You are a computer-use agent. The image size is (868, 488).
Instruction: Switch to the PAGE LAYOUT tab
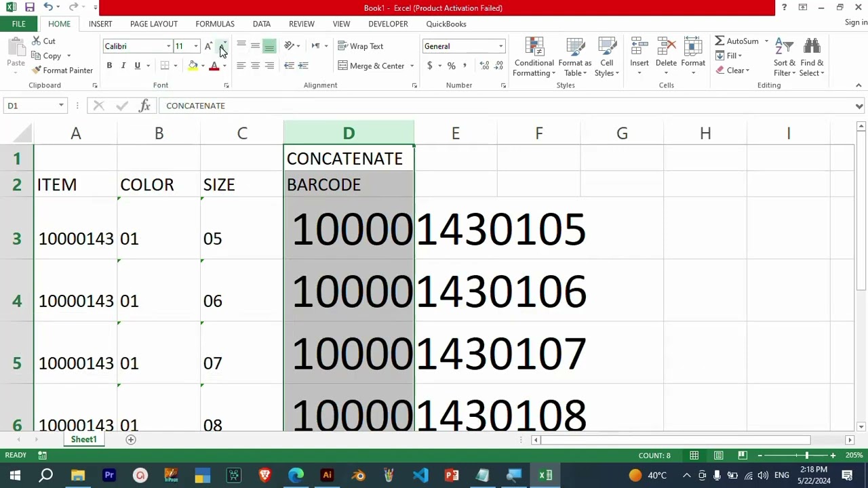(154, 24)
